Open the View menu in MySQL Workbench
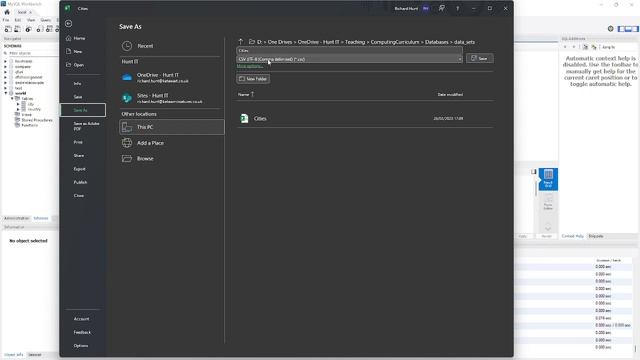This screenshot has width=640, height=360. [31, 20]
